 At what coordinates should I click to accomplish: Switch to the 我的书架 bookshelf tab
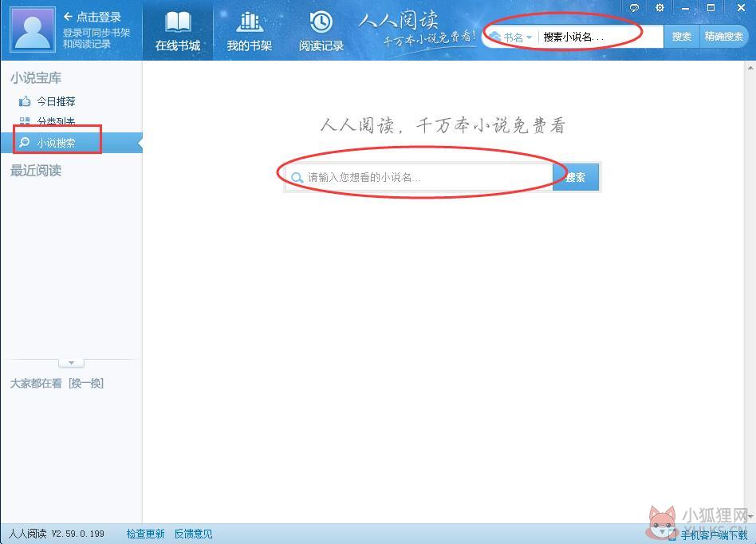(x=250, y=33)
